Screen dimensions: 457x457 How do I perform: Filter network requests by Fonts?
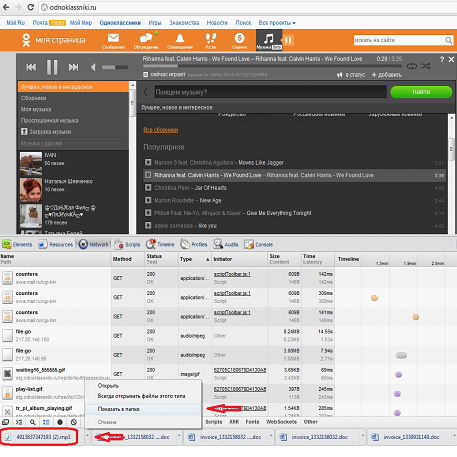pyautogui.click(x=252, y=422)
